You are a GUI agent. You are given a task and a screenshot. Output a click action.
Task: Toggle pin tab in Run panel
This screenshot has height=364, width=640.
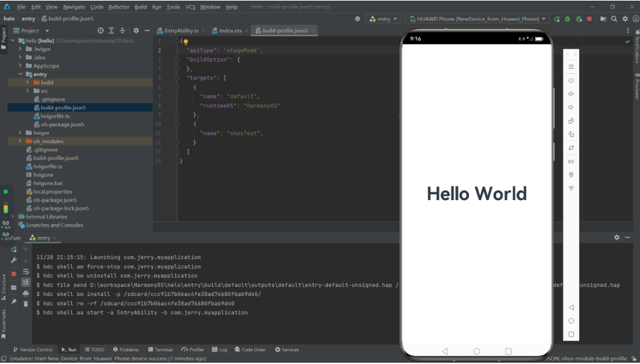pos(14,302)
